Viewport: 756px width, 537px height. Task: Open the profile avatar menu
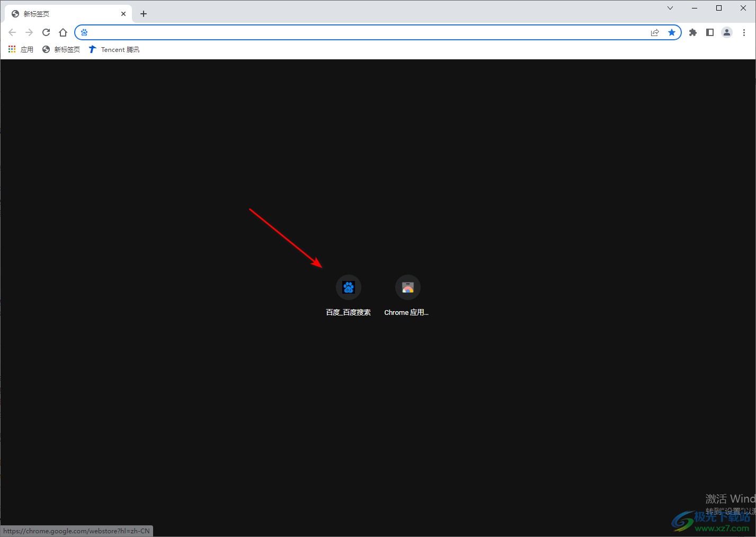pyautogui.click(x=727, y=32)
